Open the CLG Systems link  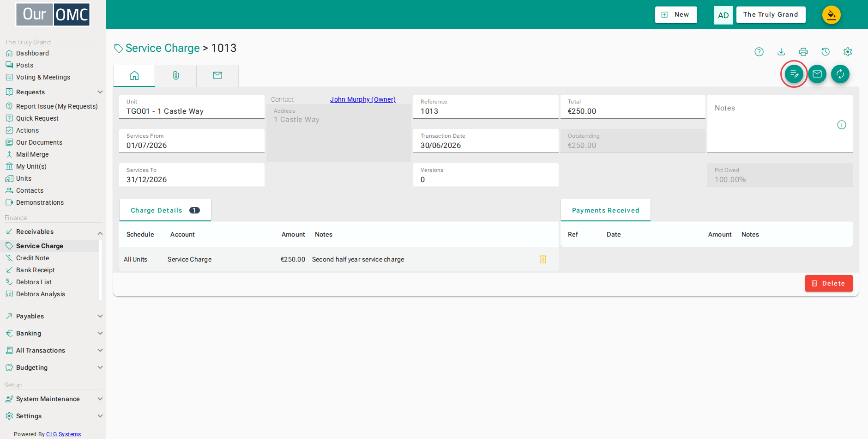63,434
